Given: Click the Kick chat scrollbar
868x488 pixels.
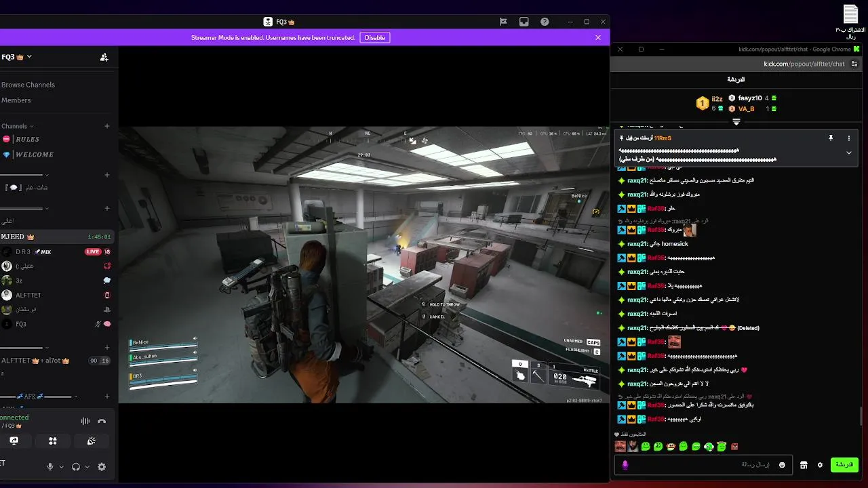Looking at the screenshot, I should coord(861,415).
